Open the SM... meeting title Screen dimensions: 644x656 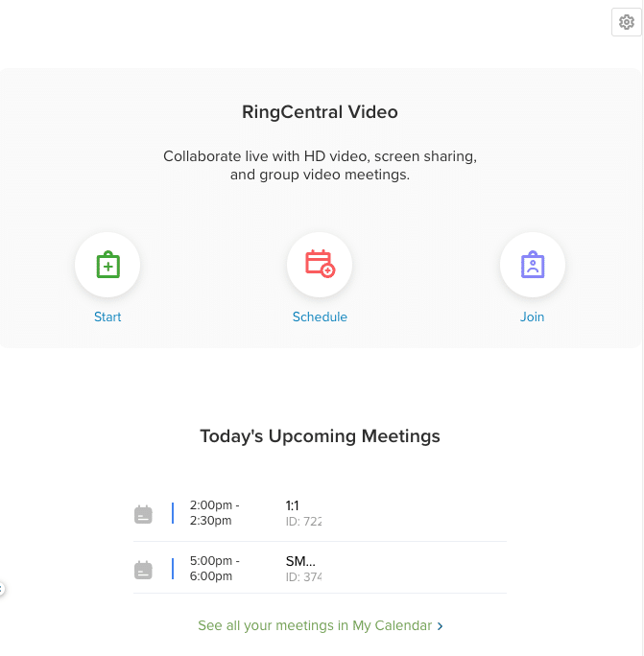300,561
